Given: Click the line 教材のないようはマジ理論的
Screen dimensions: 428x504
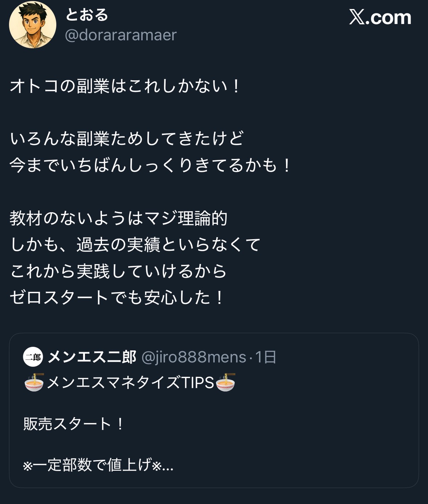Looking at the screenshot, I should 118,218.
